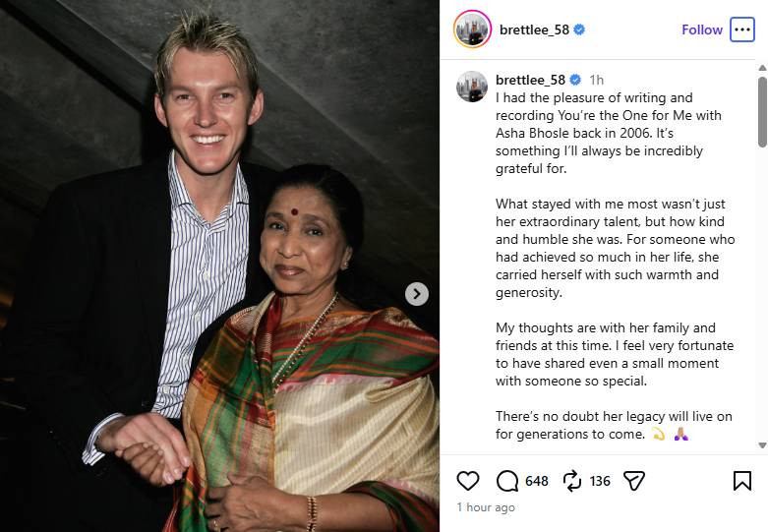
Task: Click the small avatar beside the caption
Action: [x=472, y=87]
